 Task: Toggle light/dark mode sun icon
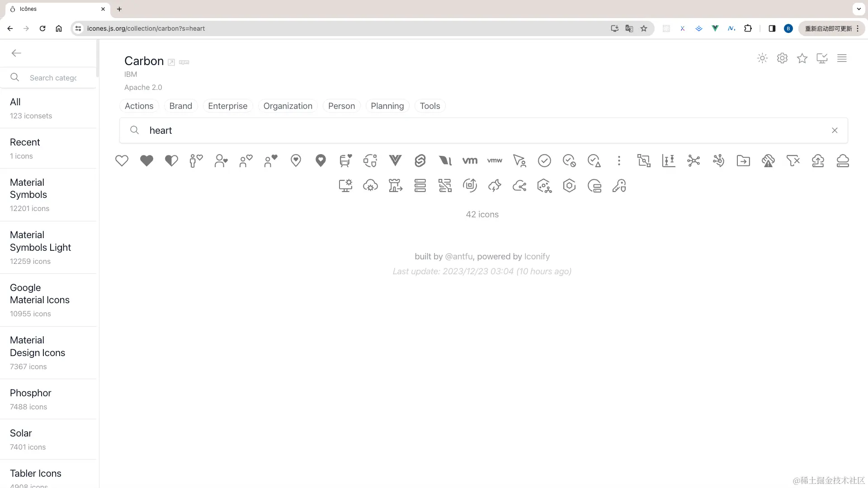763,58
